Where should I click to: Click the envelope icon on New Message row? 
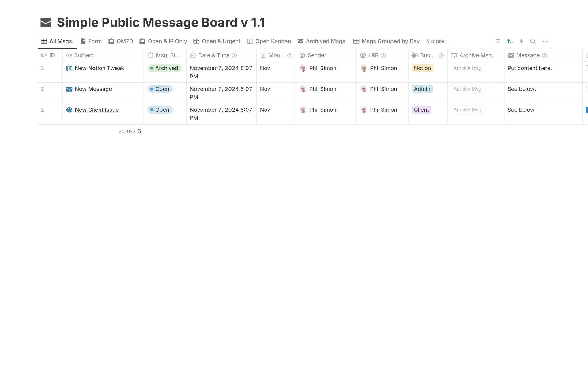69,89
